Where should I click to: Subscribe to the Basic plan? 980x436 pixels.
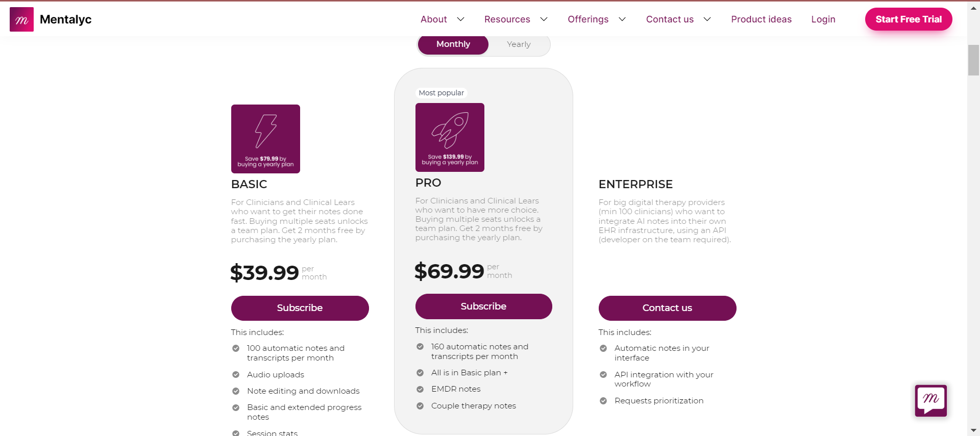tap(300, 308)
